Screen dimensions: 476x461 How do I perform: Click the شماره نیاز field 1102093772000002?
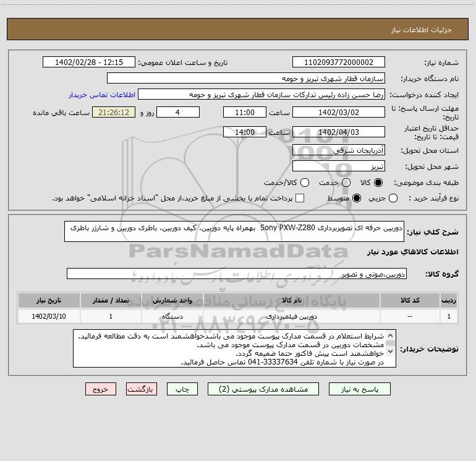tap(339, 62)
